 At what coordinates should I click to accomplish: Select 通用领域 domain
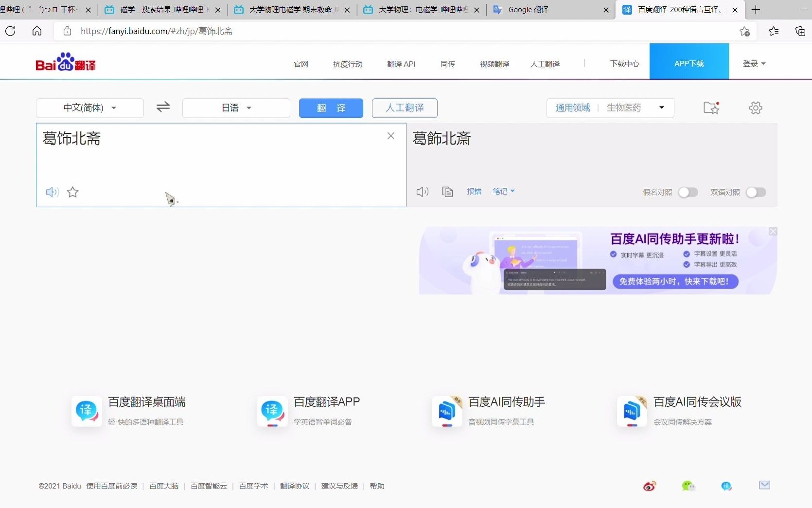[573, 108]
